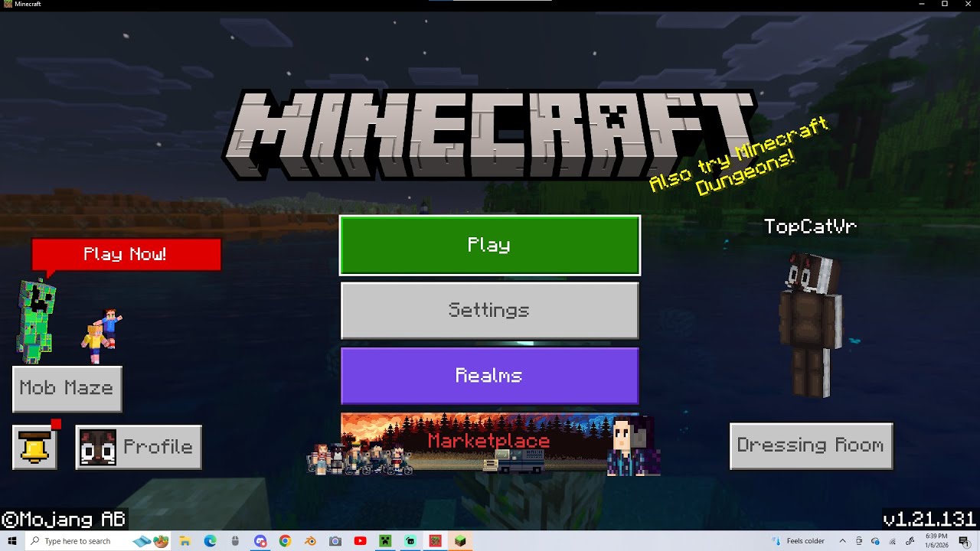This screenshot has height=551, width=980.
Task: Click the red Play Now! speech bubble
Action: click(x=126, y=255)
